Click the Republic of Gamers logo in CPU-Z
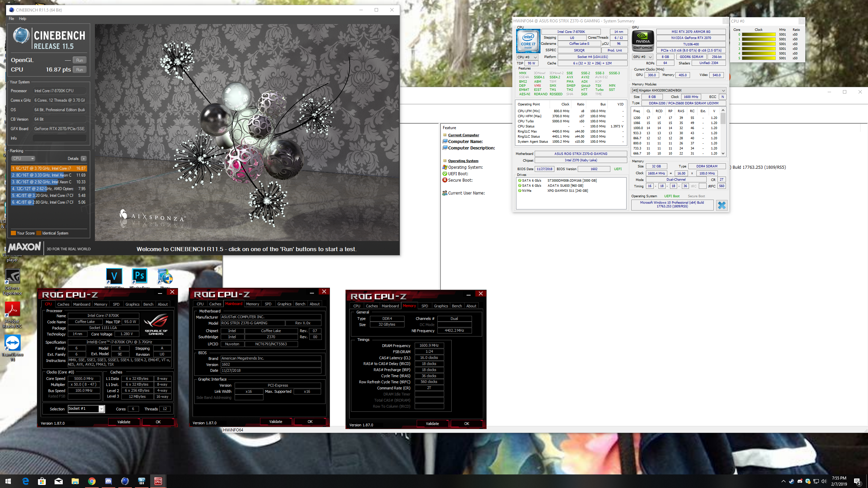The height and width of the screenshot is (488, 868). pos(156,324)
